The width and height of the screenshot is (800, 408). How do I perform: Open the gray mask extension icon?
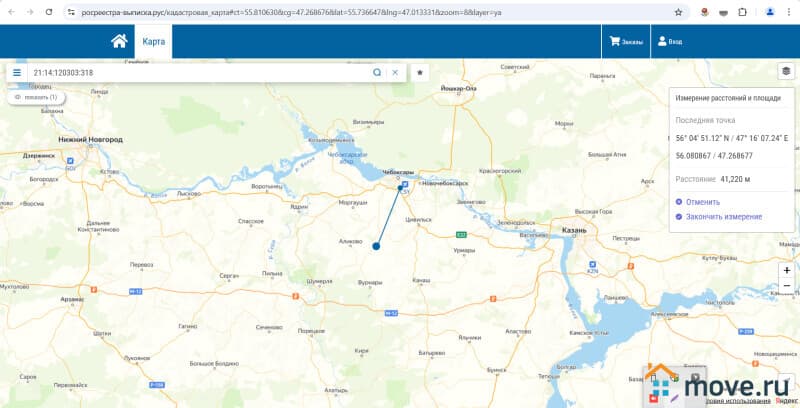pos(723,12)
